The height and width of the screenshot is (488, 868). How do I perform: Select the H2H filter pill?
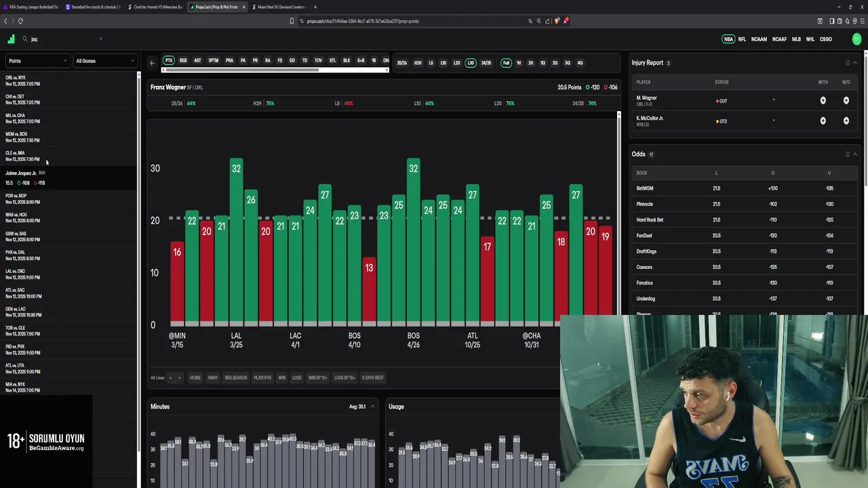coord(418,63)
